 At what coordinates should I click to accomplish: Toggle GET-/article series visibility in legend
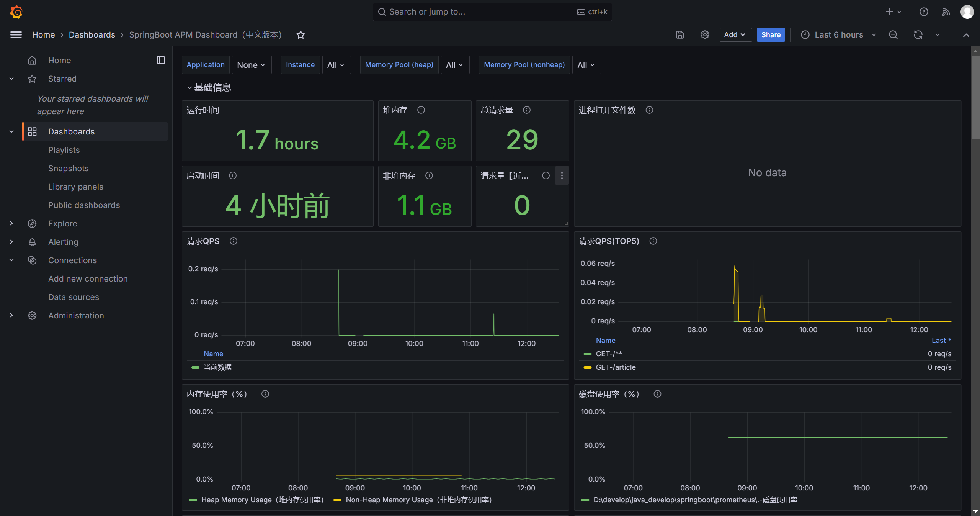[x=616, y=367]
